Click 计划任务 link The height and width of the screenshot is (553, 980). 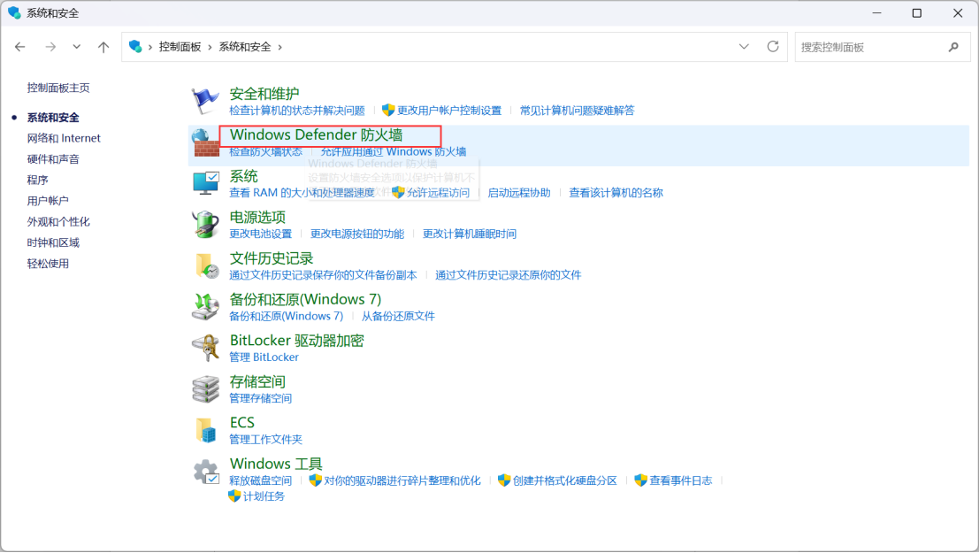point(264,496)
